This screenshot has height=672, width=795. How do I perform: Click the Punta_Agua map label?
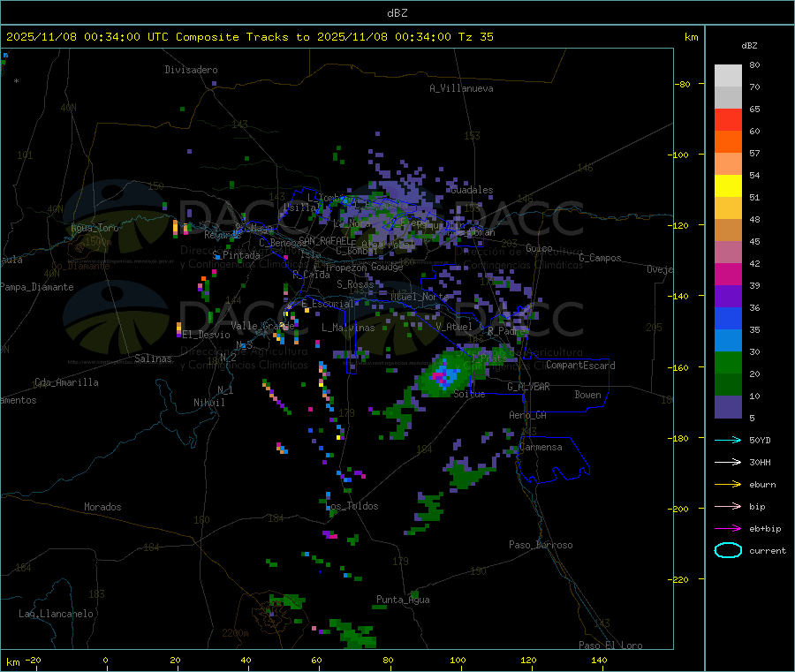coord(403,600)
